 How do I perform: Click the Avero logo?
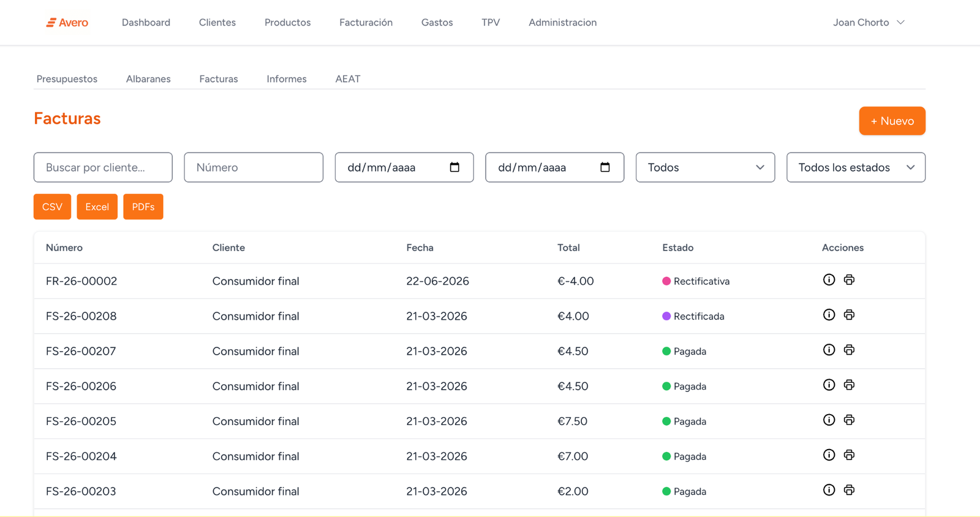pyautogui.click(x=67, y=23)
